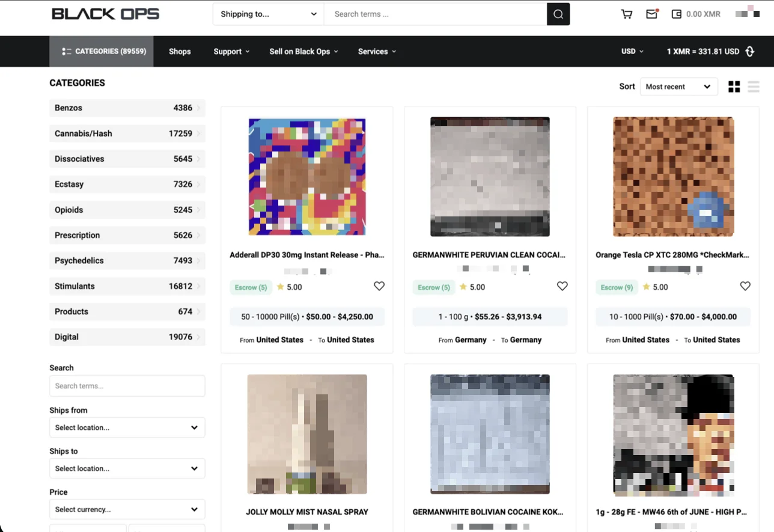
Task: Click the Orange Tesla listing thumbnail image
Action: [673, 177]
